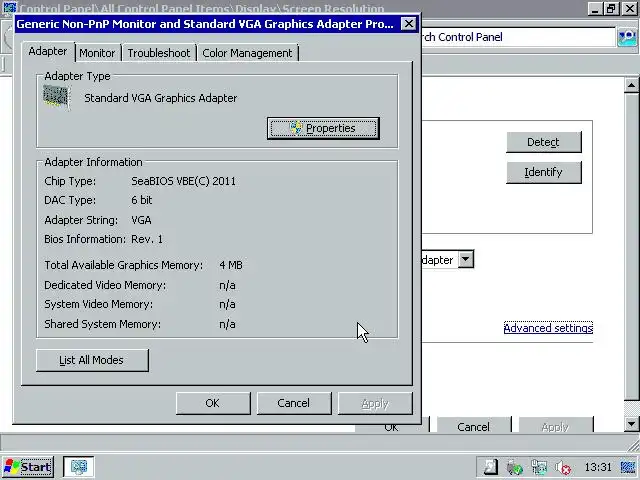Image resolution: width=640 pixels, height=480 pixels.
Task: Click the 'Adapter String:' label
Action: pyautogui.click(x=81, y=220)
